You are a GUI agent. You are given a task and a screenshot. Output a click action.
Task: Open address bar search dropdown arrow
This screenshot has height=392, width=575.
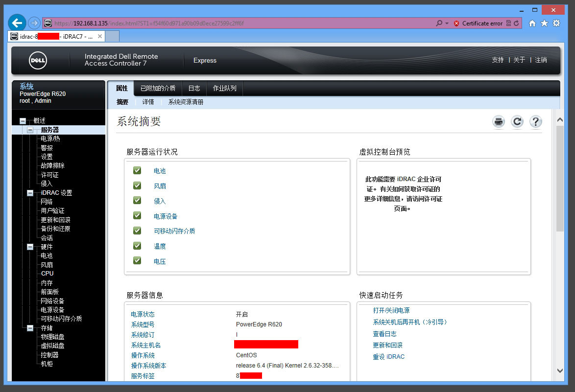(x=447, y=23)
